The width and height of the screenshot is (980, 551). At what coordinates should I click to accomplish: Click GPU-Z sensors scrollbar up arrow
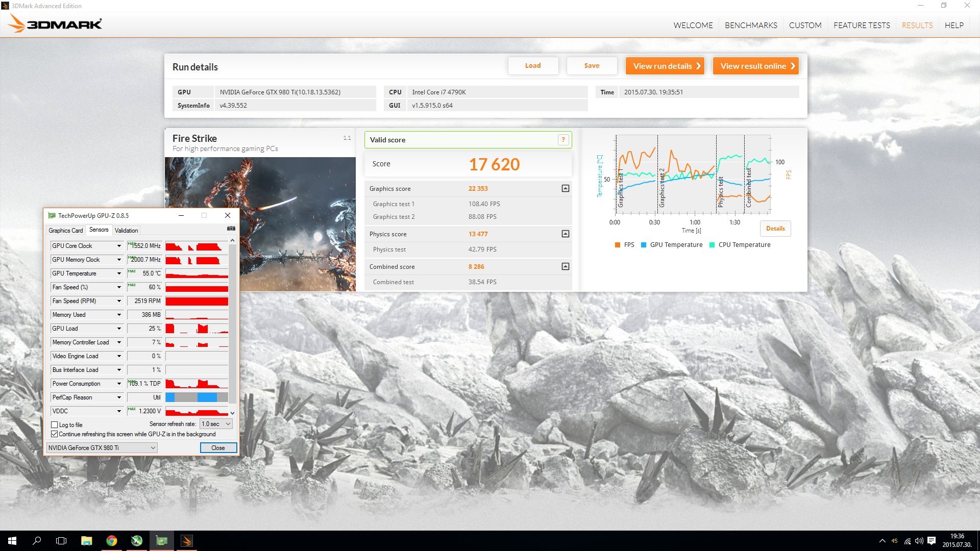[233, 240]
